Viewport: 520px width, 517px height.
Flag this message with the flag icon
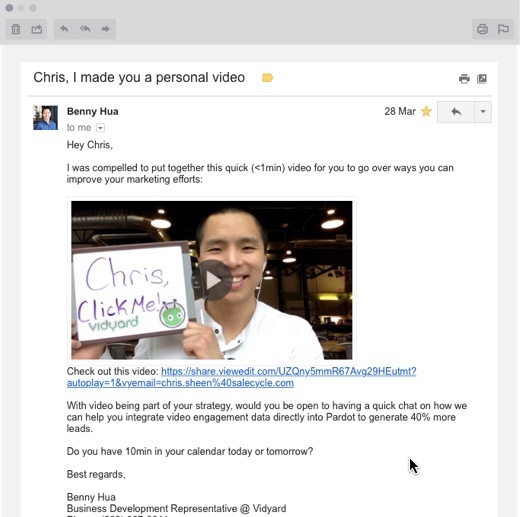coord(503,29)
